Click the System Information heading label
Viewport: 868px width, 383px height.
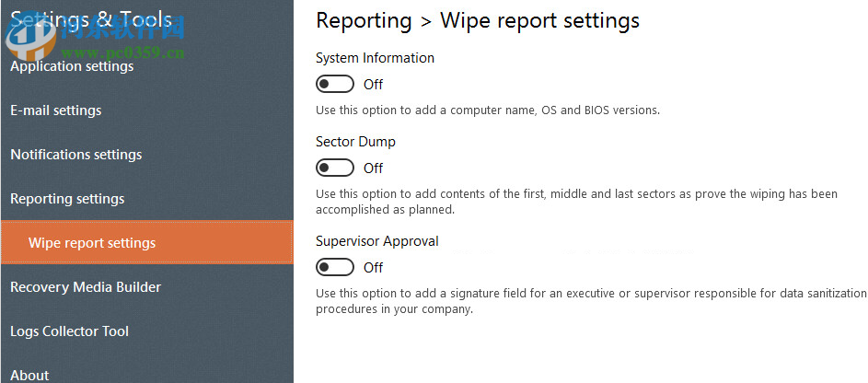tap(375, 58)
